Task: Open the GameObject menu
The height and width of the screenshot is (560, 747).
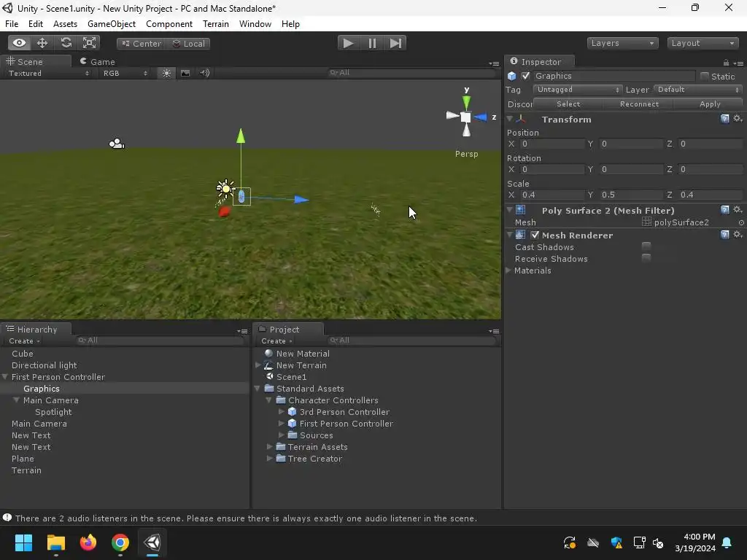Action: click(x=112, y=24)
